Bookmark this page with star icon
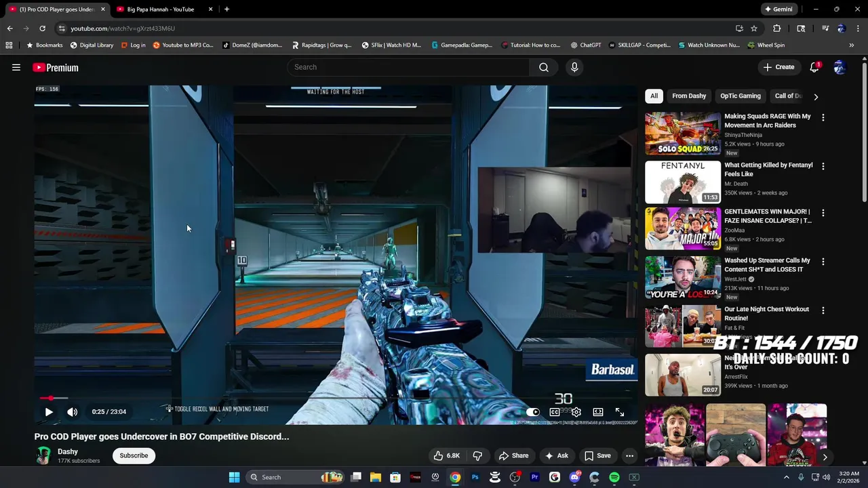 click(754, 28)
